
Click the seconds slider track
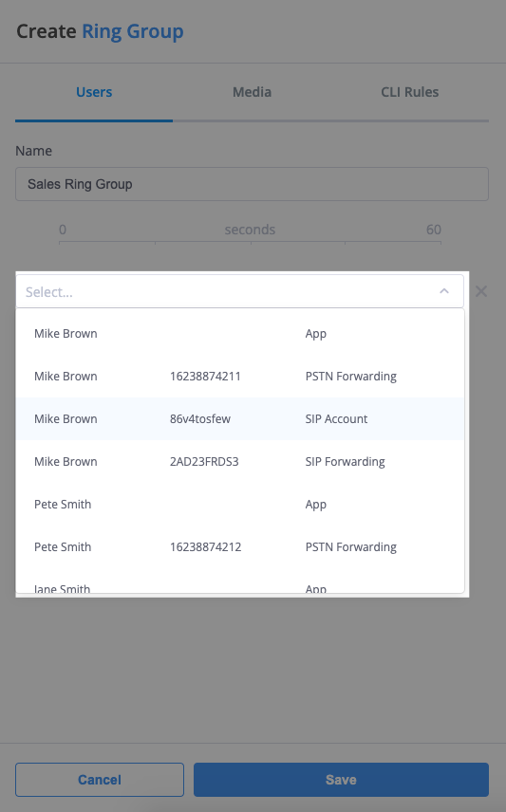coord(250,241)
